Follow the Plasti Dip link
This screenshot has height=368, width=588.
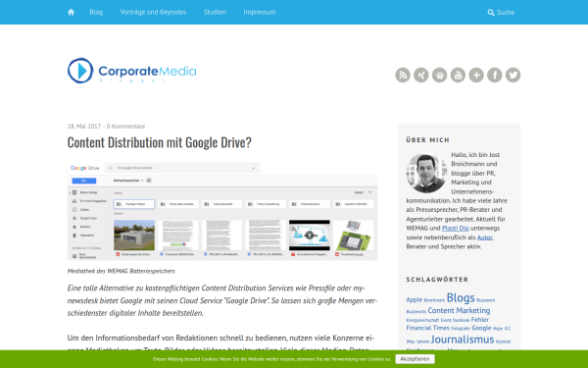click(x=456, y=228)
